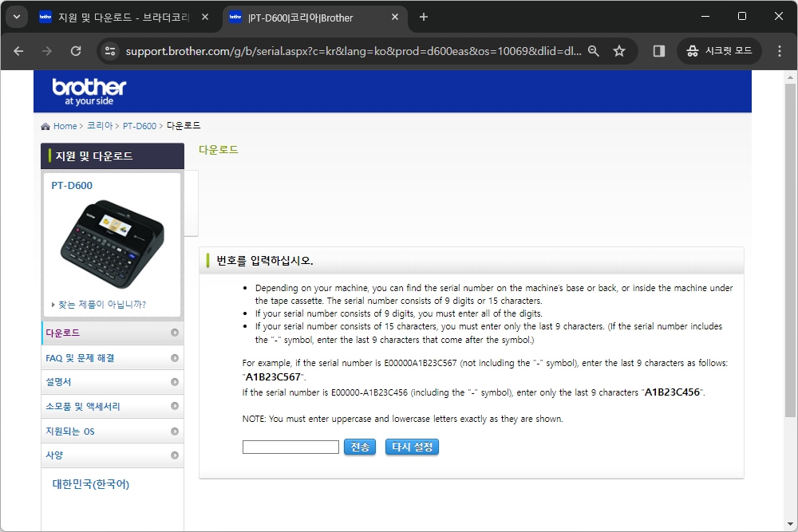The width and height of the screenshot is (798, 532).
Task: Click arrow icon on 소모품 및 액세서리 row
Action: [175, 406]
